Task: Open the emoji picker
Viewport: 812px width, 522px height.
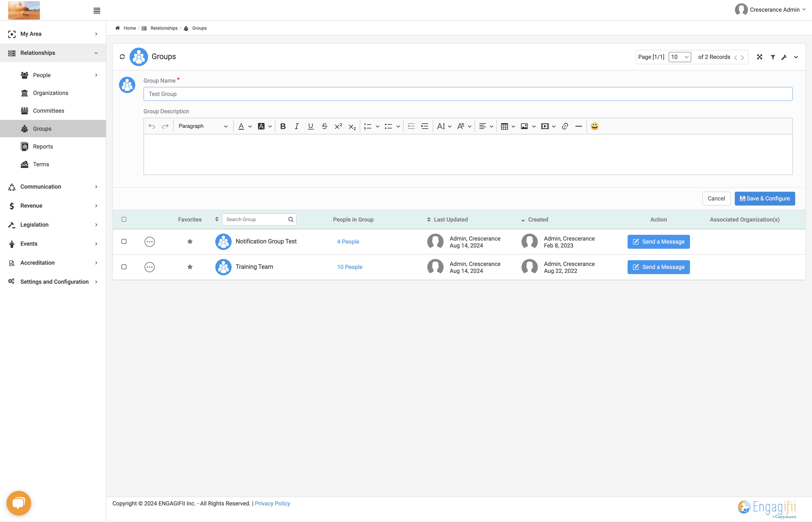Action: (594, 126)
